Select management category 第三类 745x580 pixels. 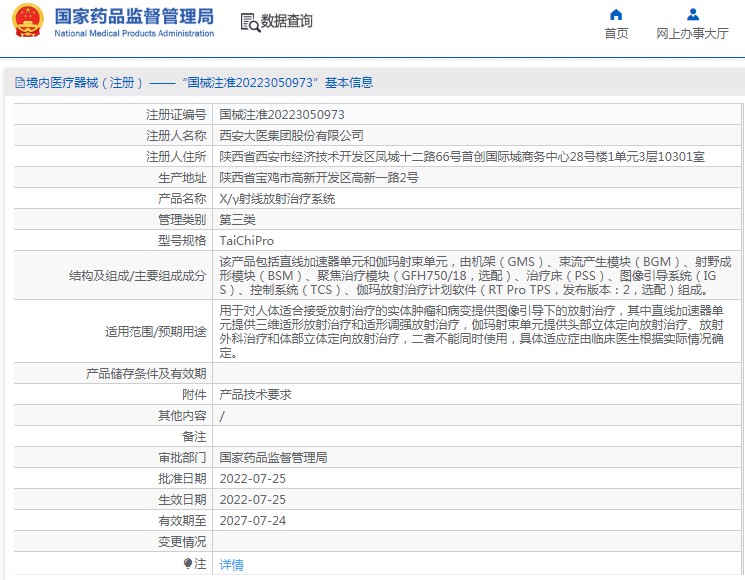point(238,219)
